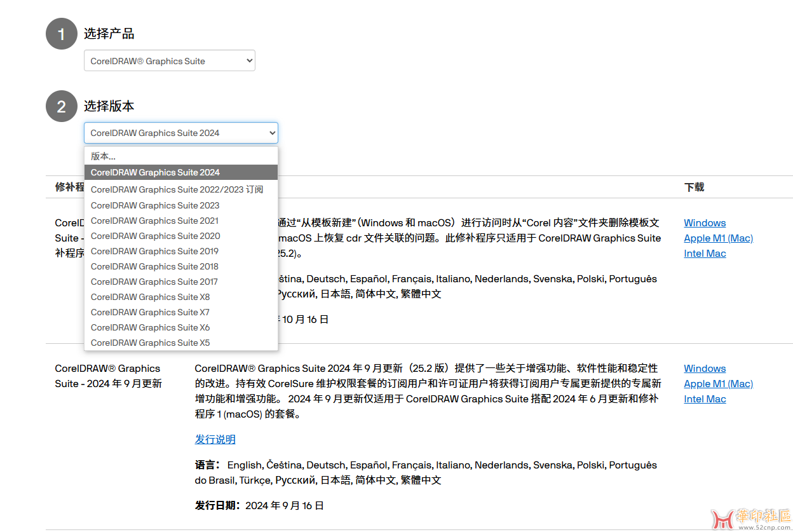Viewport: 793px width, 532px height.
Task: Select CorelDRAW Graphics Suite X7 option
Action: (x=181, y=312)
